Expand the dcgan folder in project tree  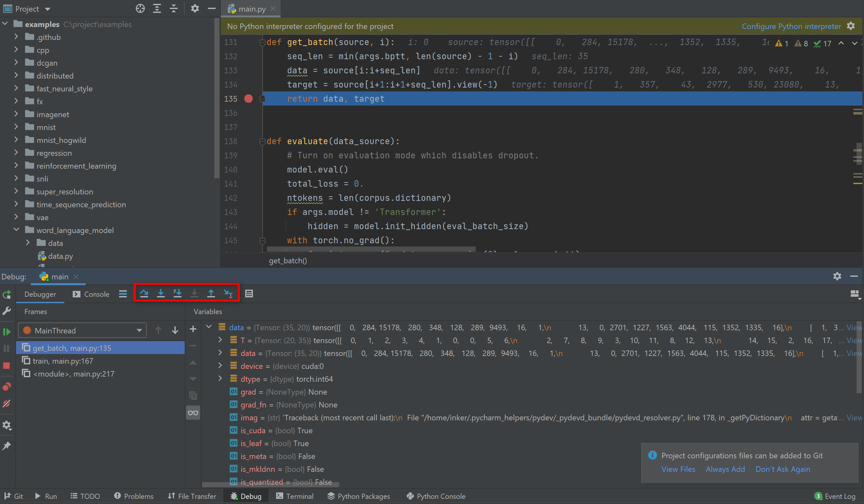(16, 62)
